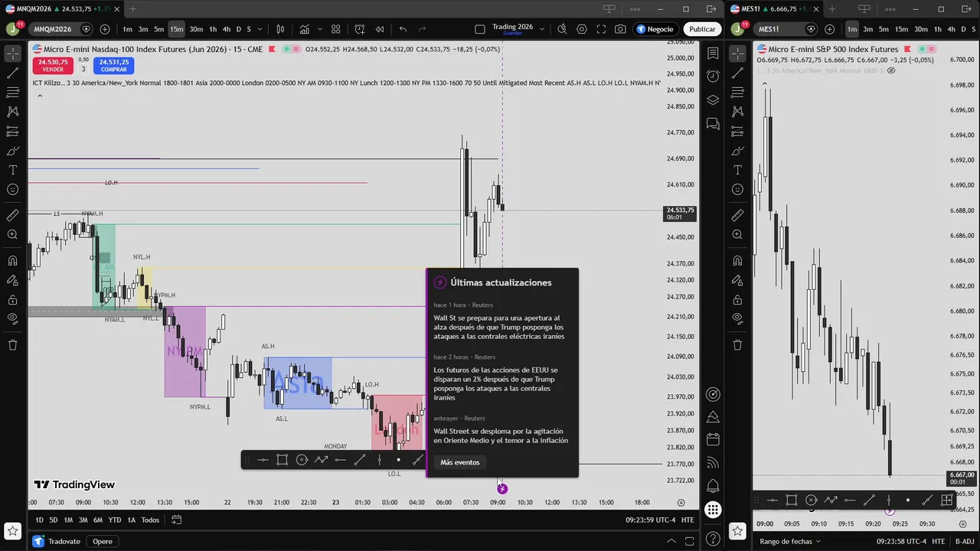Collapse indicator legend arrow in MNQM2026 chart

40,96
